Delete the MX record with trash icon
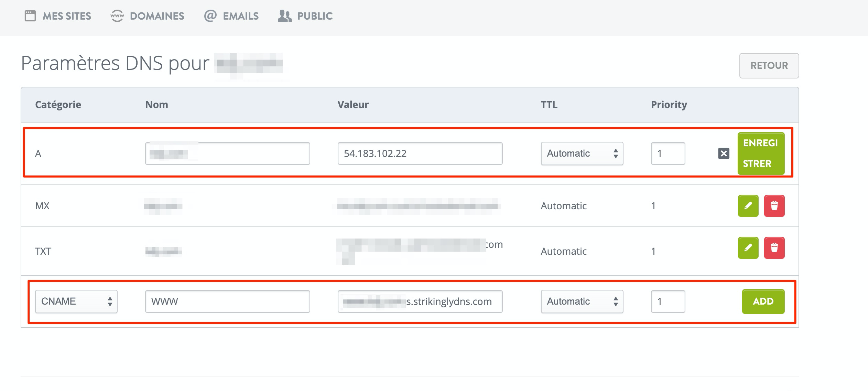 774,206
